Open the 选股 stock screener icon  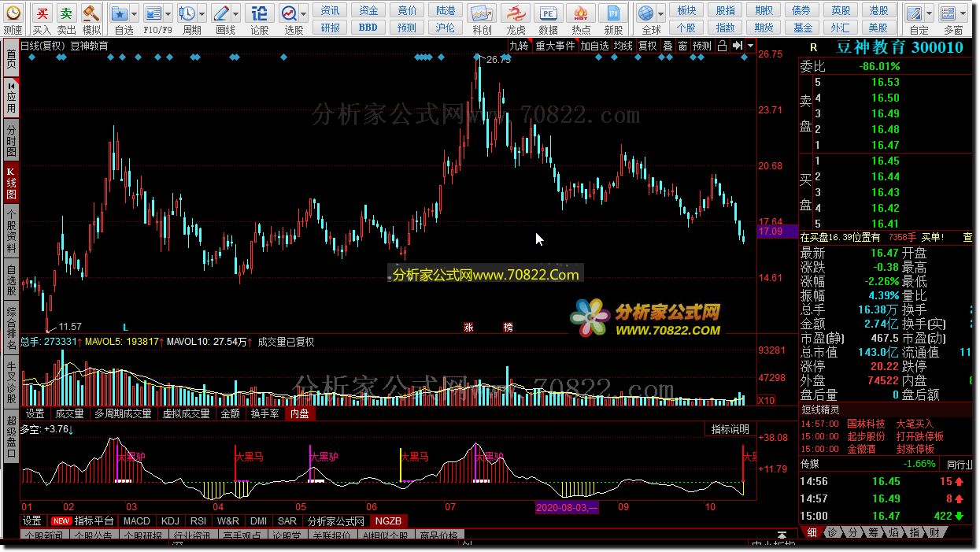click(x=290, y=13)
